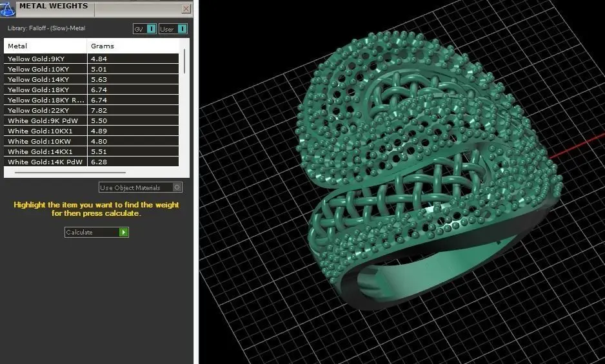
Task: Select the Yellow Gold:14KY row
Action: pyautogui.click(x=92, y=79)
